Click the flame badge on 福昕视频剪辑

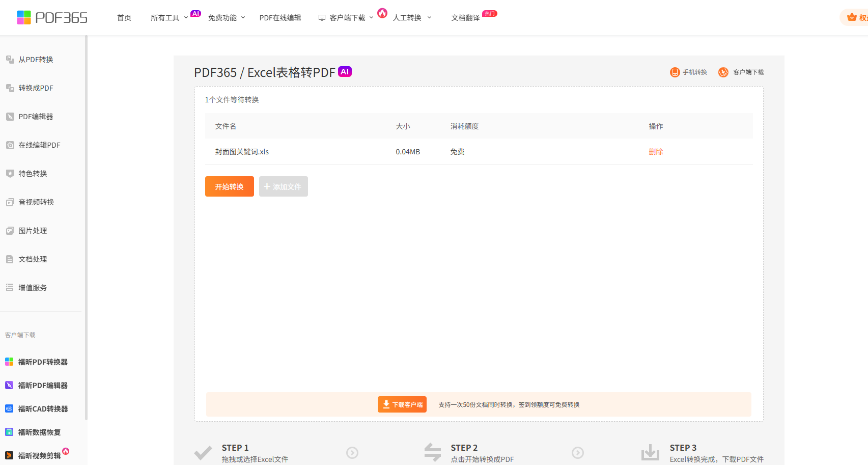tap(66, 451)
